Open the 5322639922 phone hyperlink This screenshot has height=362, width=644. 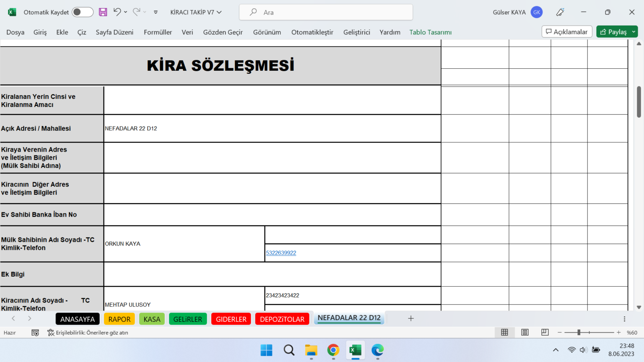coord(281,253)
